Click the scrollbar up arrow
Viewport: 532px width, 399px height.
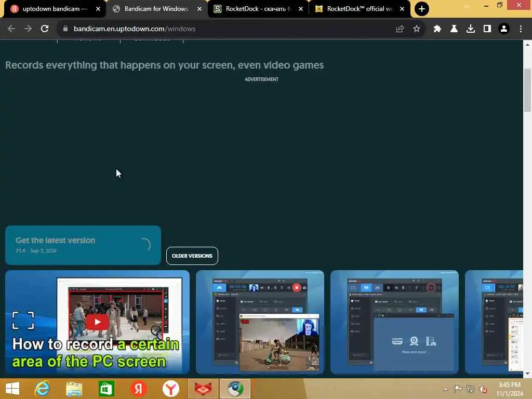pyautogui.click(x=527, y=45)
